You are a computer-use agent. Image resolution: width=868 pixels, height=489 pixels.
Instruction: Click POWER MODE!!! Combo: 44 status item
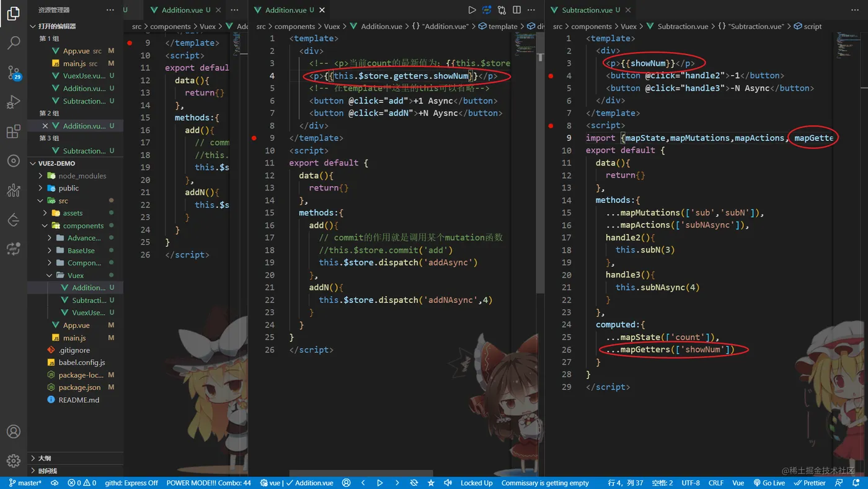point(209,483)
